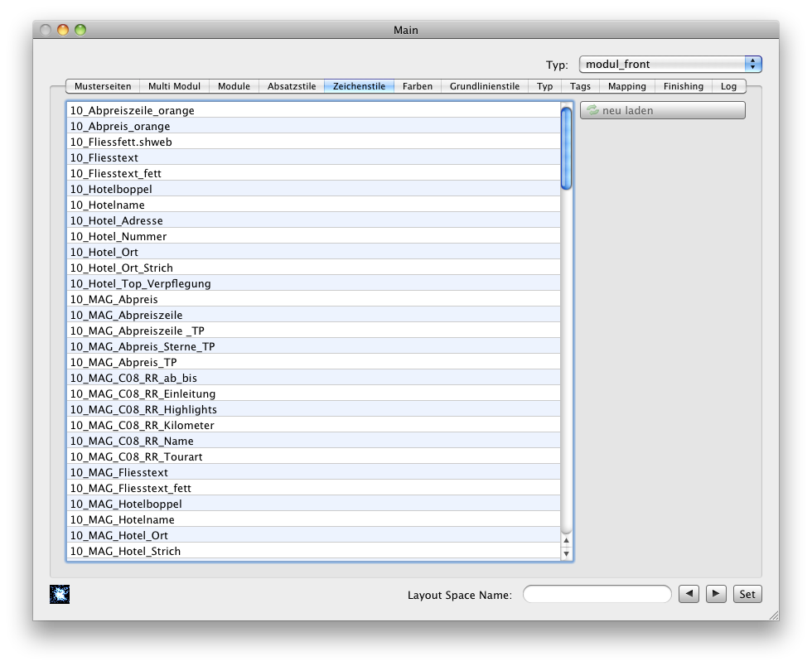The image size is (812, 666).
Task: Click the sparkle icon in bottom-left corner
Action: coord(60,594)
